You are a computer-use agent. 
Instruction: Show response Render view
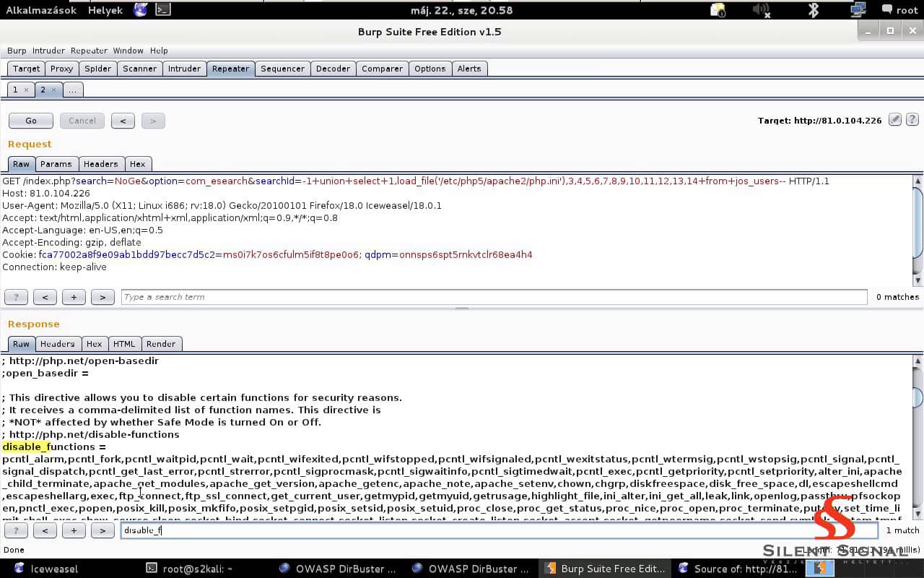pos(160,344)
